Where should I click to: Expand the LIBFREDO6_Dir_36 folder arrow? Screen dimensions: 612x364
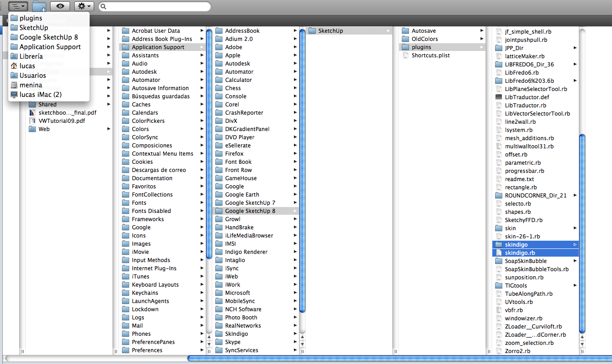point(575,65)
